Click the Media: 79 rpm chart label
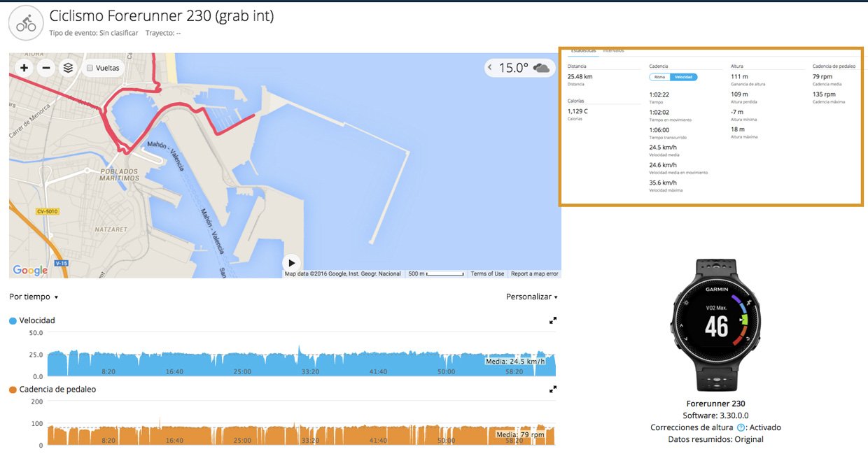 pos(520,434)
